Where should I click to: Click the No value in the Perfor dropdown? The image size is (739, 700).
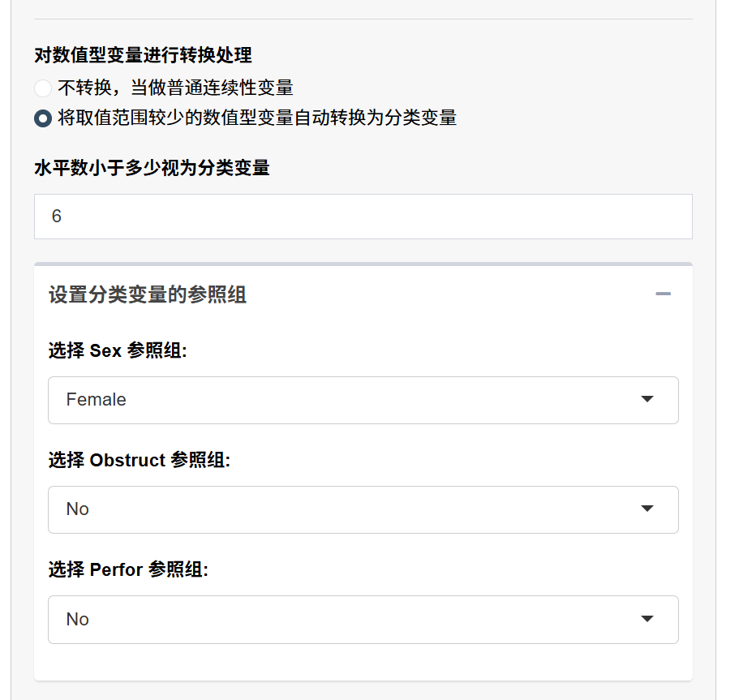78,619
